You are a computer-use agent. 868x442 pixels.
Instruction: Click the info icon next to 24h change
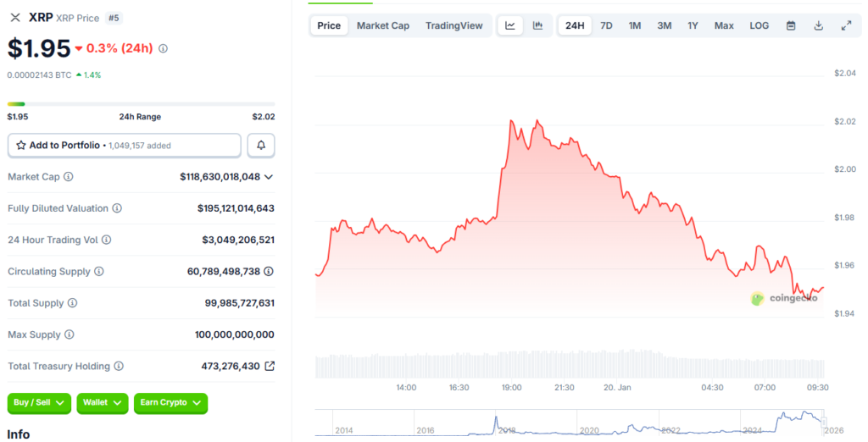point(163,48)
